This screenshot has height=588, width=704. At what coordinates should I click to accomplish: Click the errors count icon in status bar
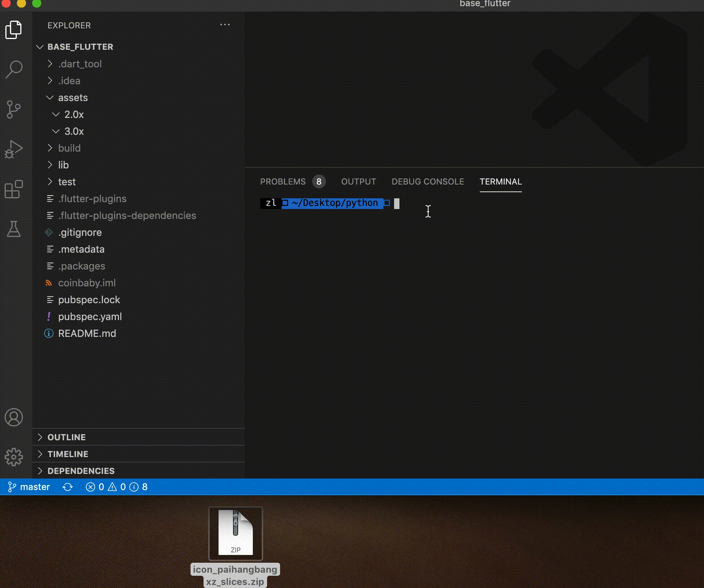click(90, 487)
